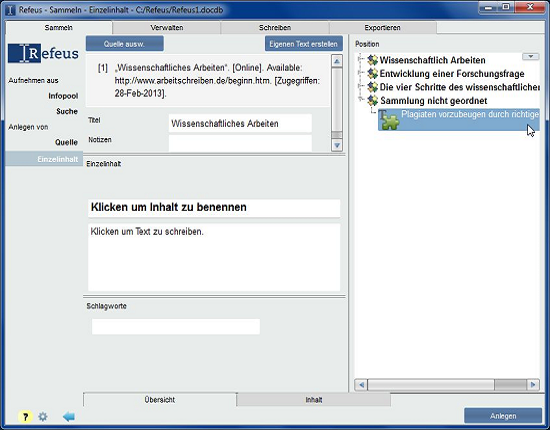This screenshot has width=550, height=430.
Task: Click the Refeus title bar app icon
Action: pos(10,10)
